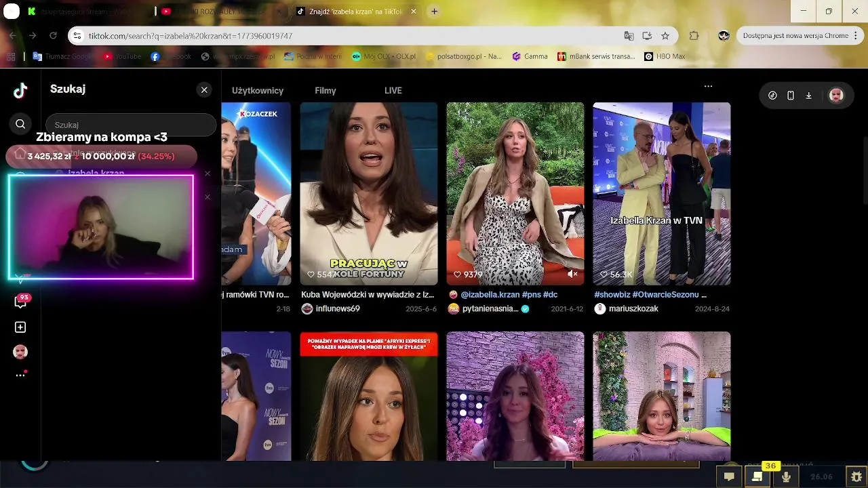868x488 pixels.
Task: Open the pink flowers background video thumbnail
Action: coord(515,396)
